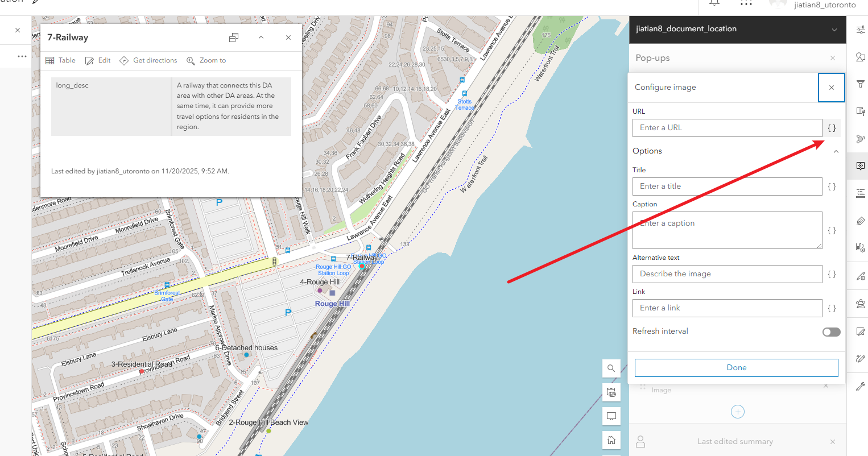This screenshot has width=868, height=456.
Task: Click the 4-Rouge Hill map label
Action: [320, 282]
